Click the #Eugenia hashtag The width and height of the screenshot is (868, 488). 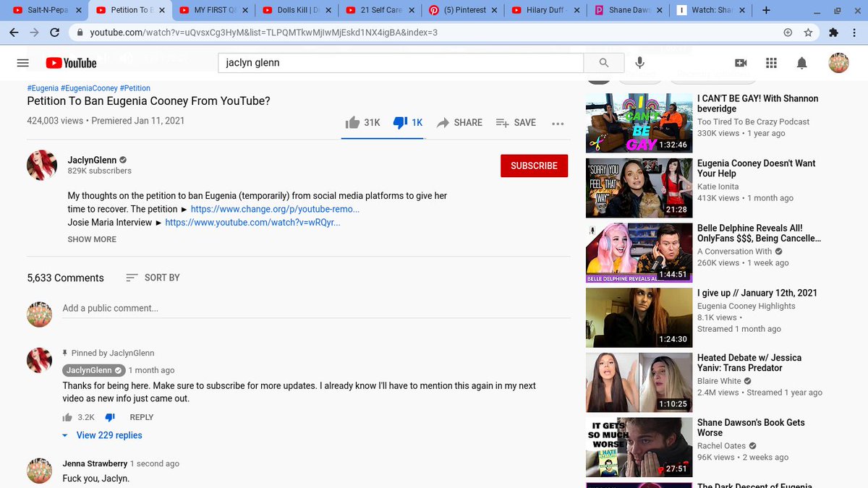pos(43,88)
